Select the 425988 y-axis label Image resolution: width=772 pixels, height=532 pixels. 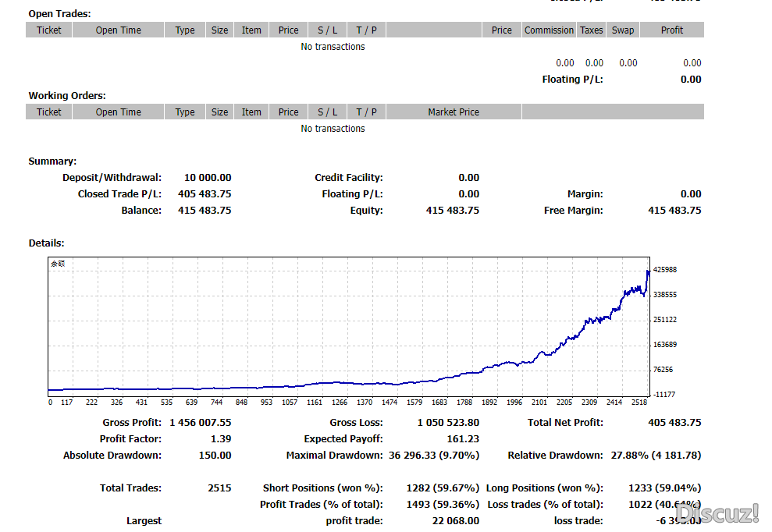[x=664, y=270]
